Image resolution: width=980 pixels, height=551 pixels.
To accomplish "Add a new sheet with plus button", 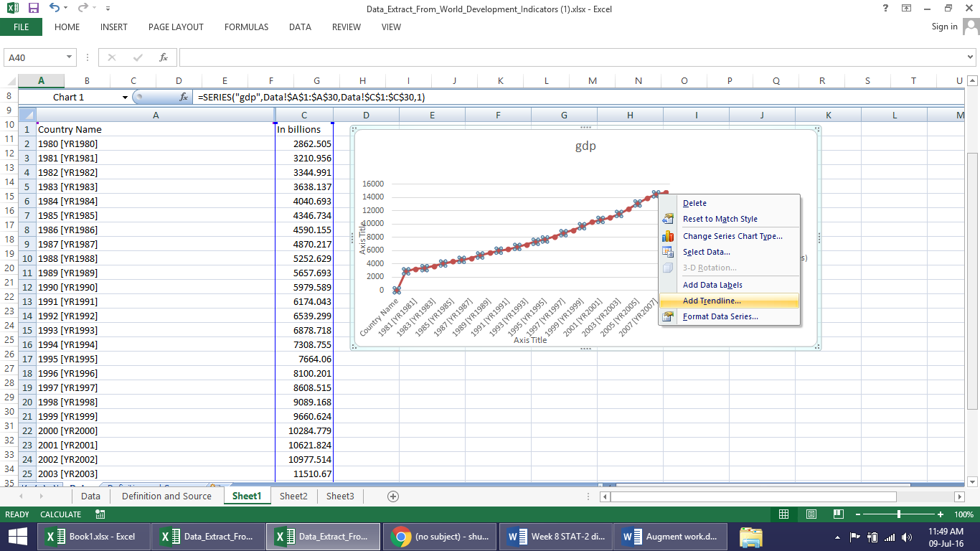I will point(392,496).
